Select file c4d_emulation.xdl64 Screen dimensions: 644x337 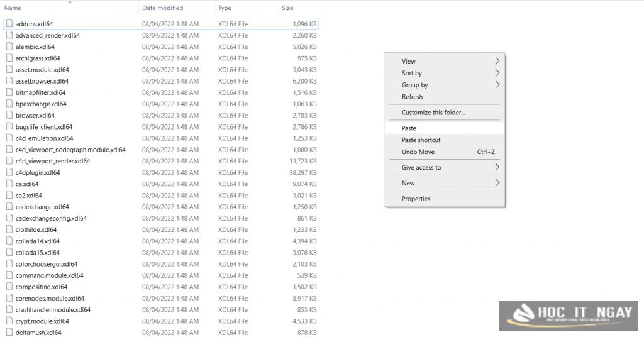45,138
